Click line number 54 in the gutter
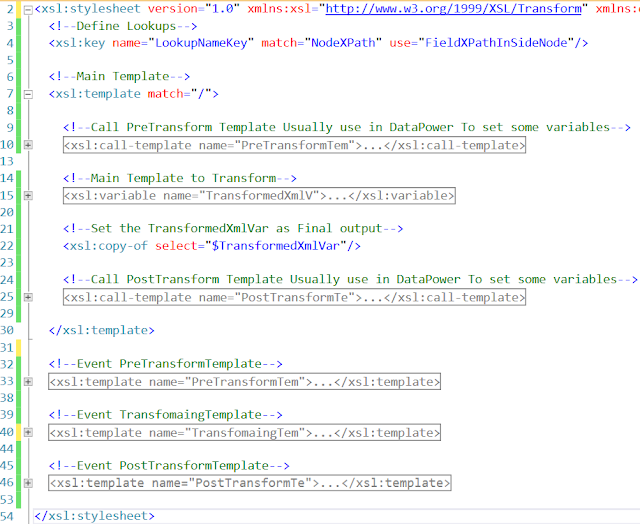Image resolution: width=640 pixels, height=524 pixels. point(7,516)
